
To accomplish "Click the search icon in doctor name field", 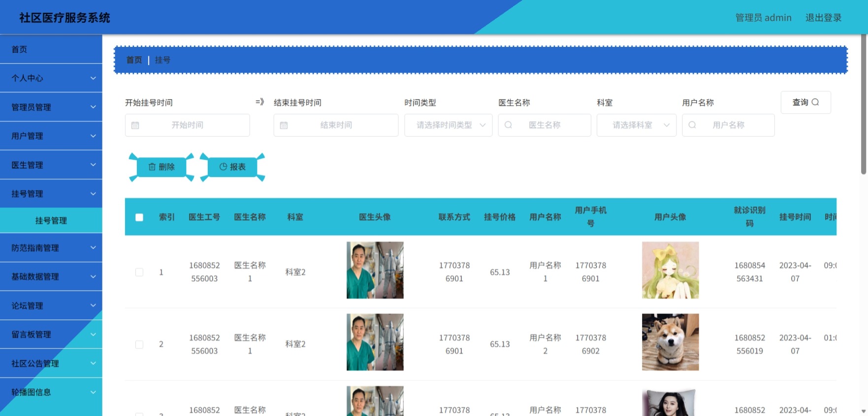I will coord(508,125).
